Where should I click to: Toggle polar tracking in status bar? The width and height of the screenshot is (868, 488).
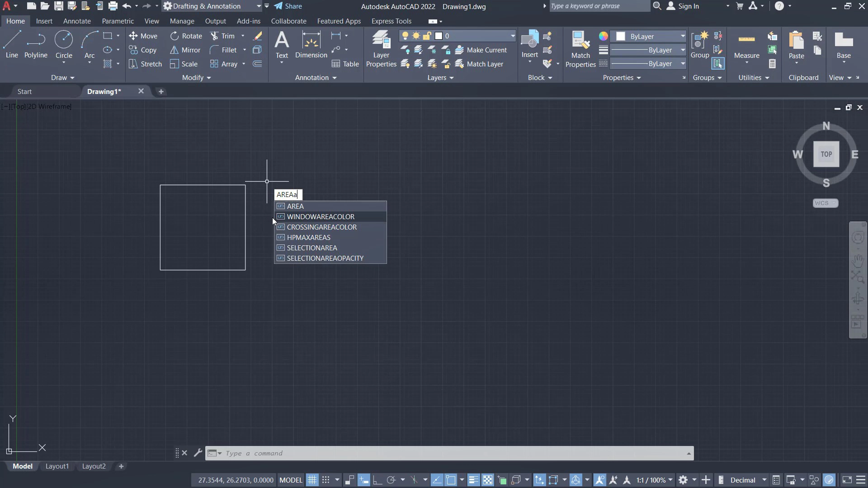coord(392,480)
